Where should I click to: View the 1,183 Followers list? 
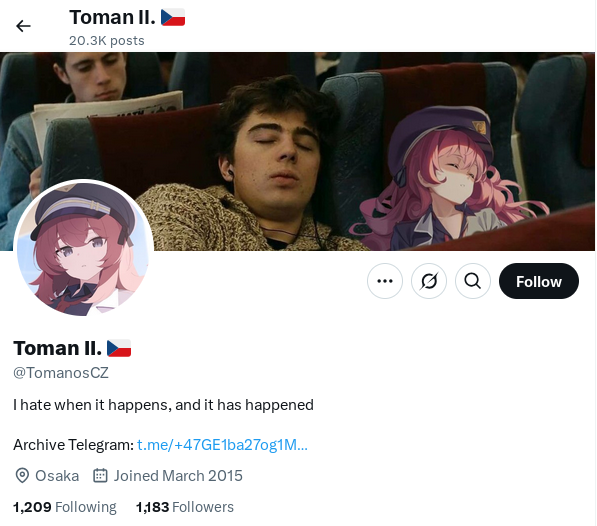185,507
